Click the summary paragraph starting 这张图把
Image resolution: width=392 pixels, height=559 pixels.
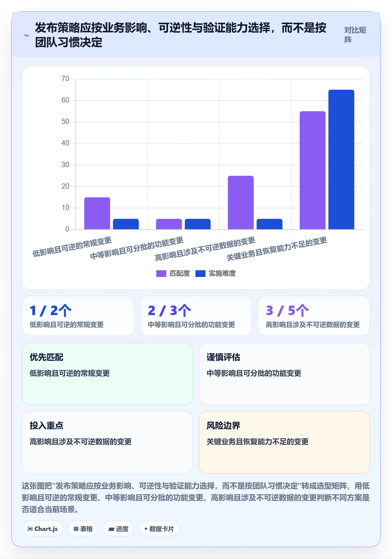196,498
